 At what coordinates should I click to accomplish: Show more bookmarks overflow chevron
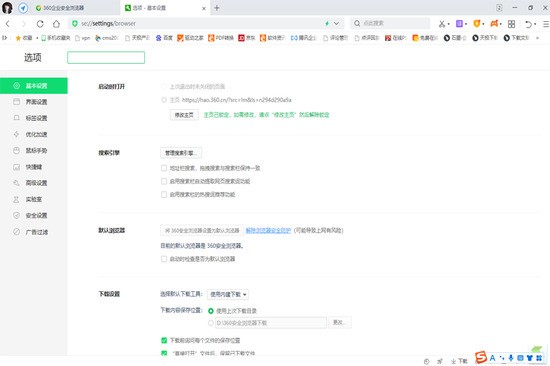[537, 38]
